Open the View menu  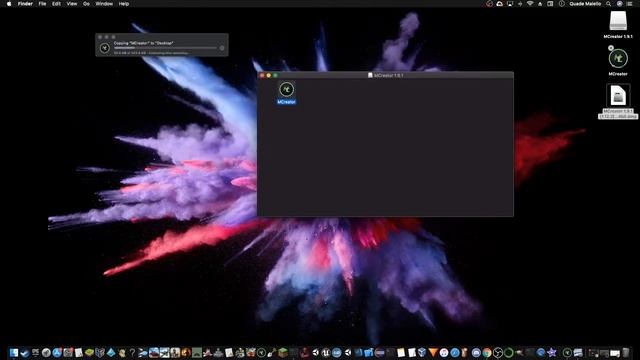click(x=71, y=4)
